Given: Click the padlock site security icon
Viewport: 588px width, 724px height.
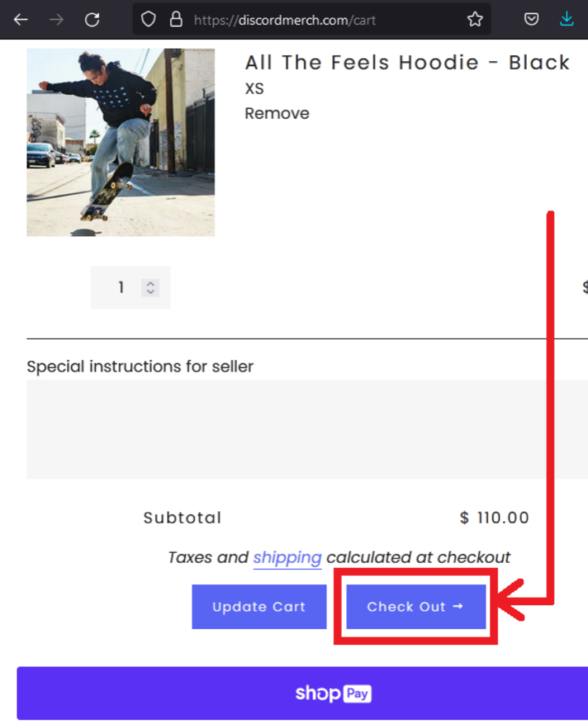Looking at the screenshot, I should (x=177, y=19).
